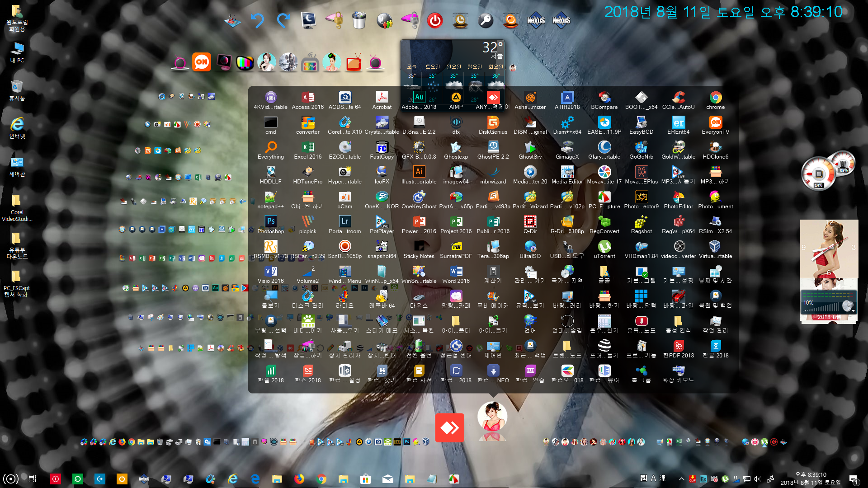Open the BCompare shortcut
Image resolution: width=868 pixels, height=488 pixels.
(604, 100)
